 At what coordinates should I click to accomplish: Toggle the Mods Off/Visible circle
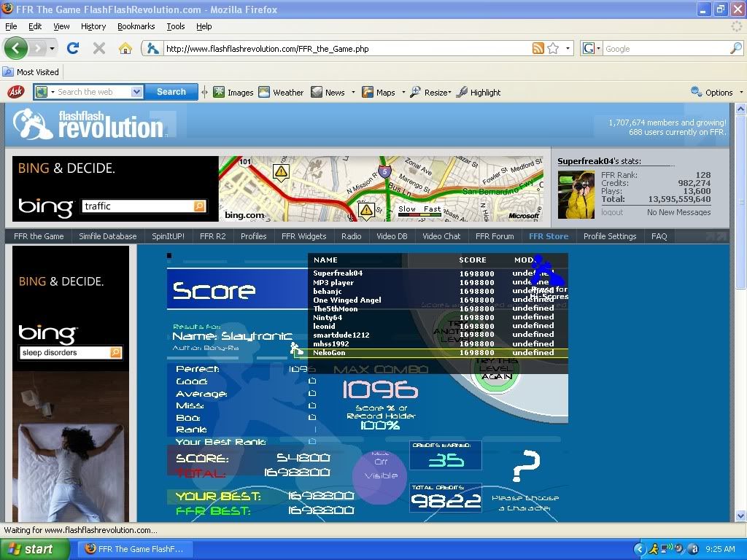coord(380,475)
